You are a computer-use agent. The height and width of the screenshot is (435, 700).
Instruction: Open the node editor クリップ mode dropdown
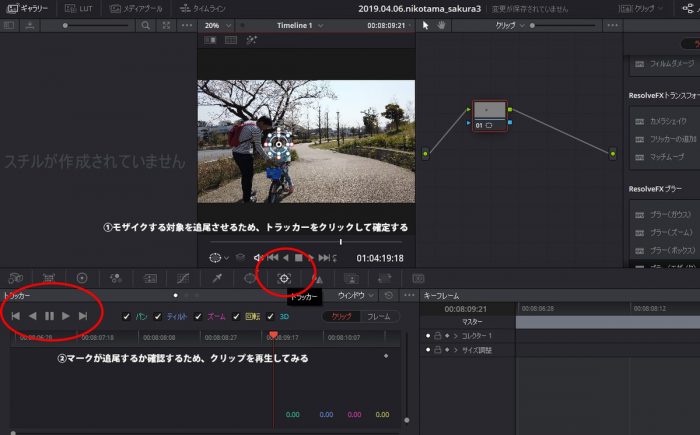pyautogui.click(x=510, y=25)
